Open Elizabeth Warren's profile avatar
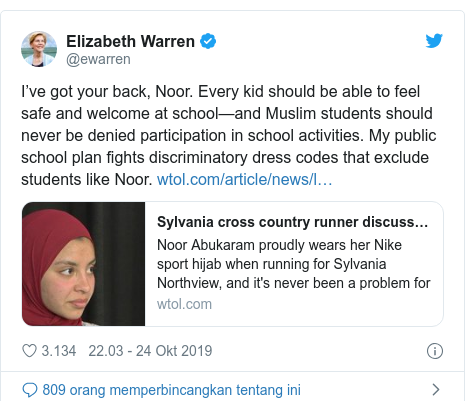 coord(39,49)
